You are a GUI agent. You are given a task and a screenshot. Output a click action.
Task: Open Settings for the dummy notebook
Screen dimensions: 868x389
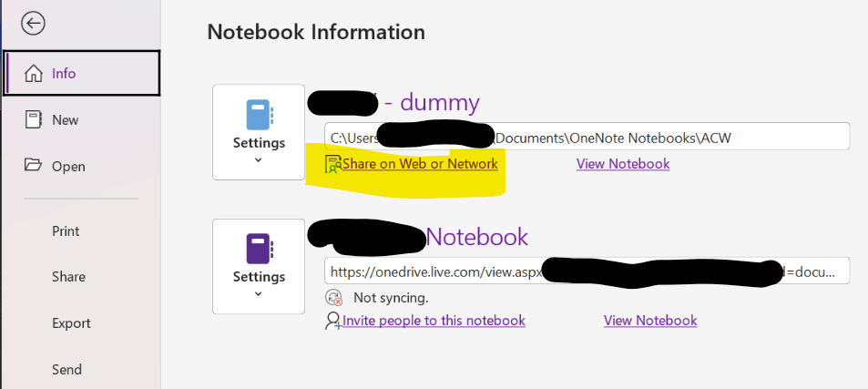259,132
